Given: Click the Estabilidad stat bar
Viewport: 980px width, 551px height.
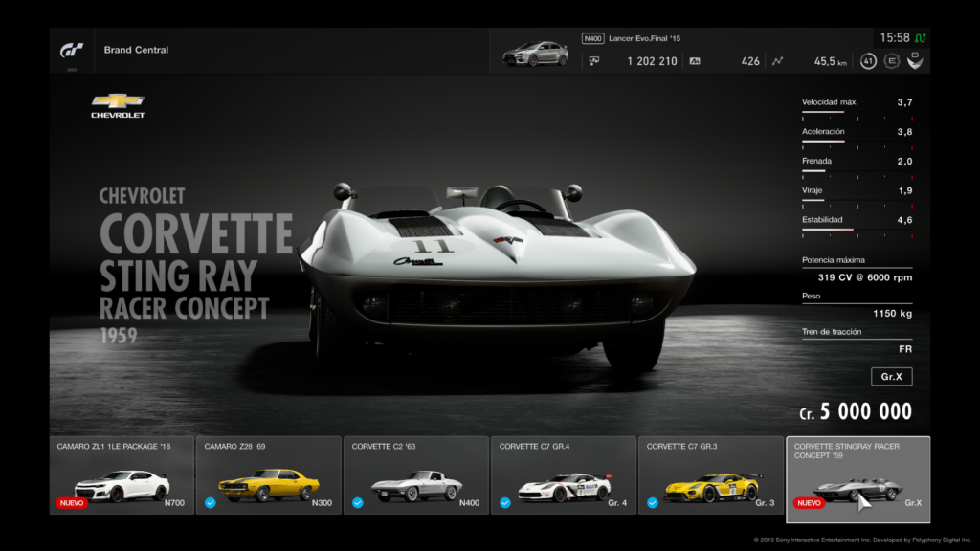Looking at the screenshot, I should click(x=857, y=231).
